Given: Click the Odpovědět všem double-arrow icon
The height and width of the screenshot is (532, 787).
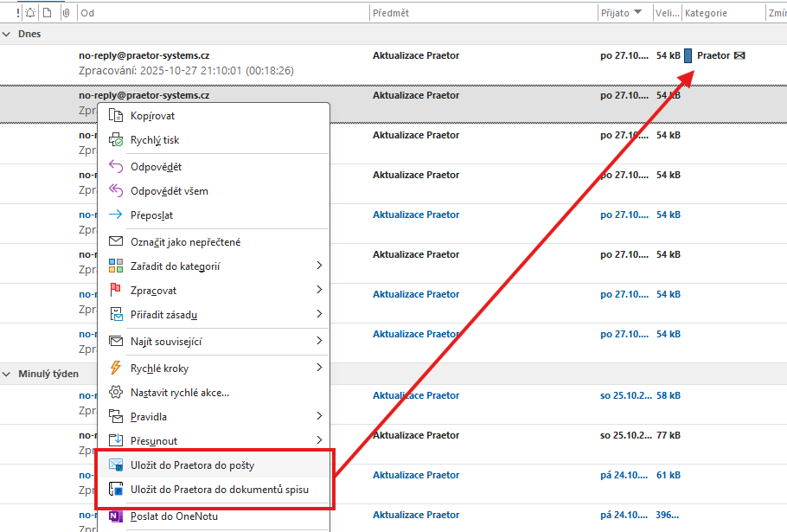Looking at the screenshot, I should [116, 191].
